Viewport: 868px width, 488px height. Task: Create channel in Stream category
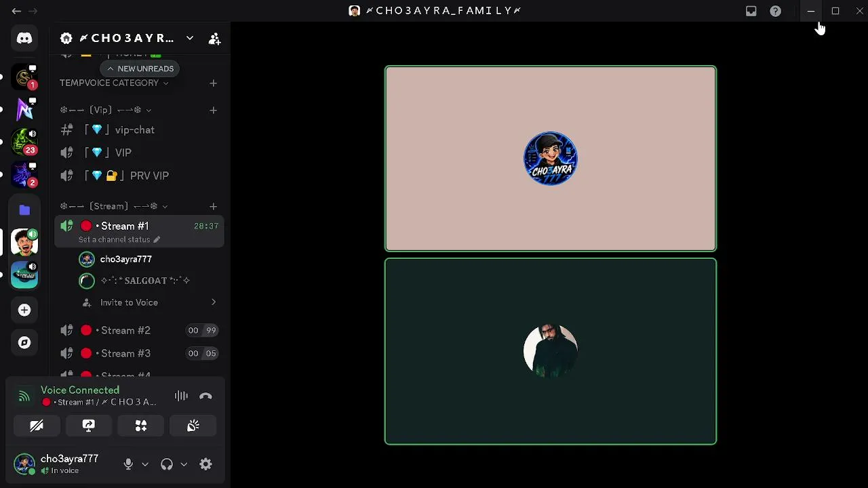(x=213, y=206)
